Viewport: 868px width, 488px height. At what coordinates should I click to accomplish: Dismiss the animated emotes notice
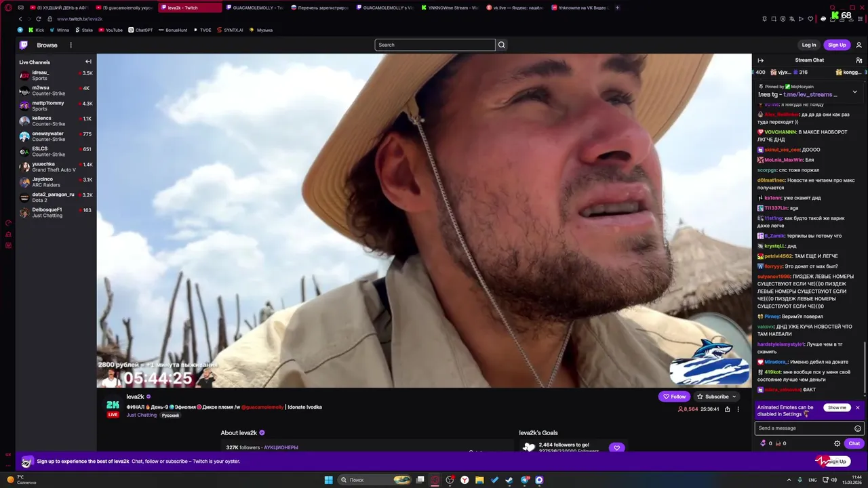(857, 407)
